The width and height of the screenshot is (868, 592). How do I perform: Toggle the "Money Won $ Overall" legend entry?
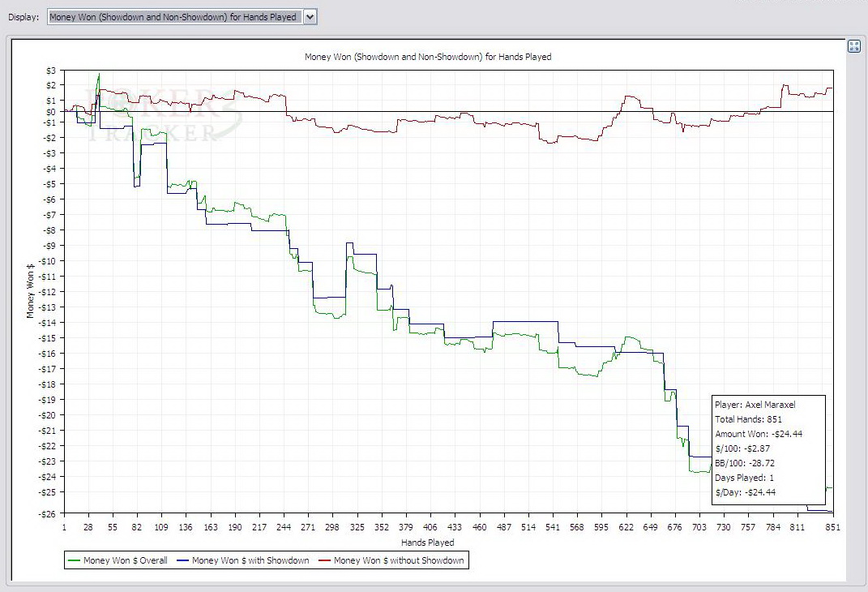(125, 560)
